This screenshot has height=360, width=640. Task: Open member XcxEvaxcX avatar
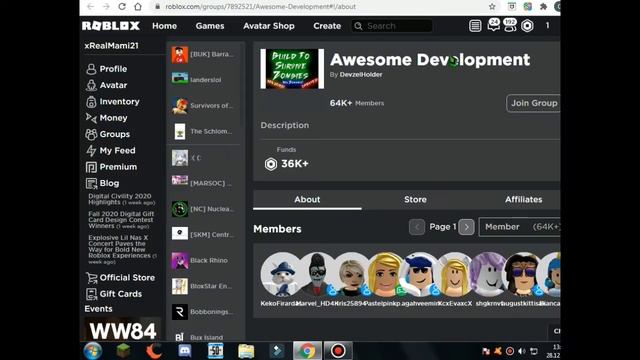454,275
